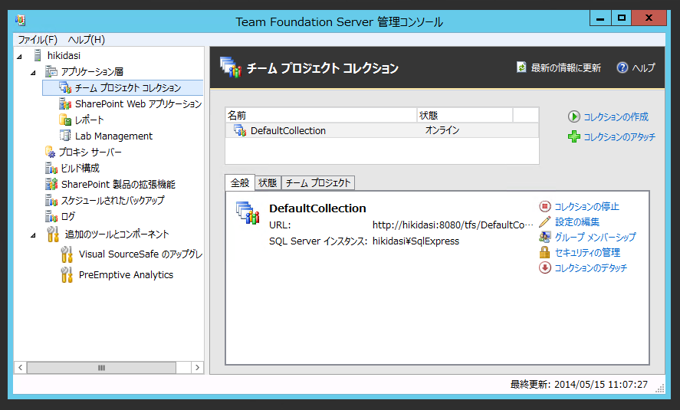
Task: Click the グループ メンバーシップ people icon
Action: point(545,237)
